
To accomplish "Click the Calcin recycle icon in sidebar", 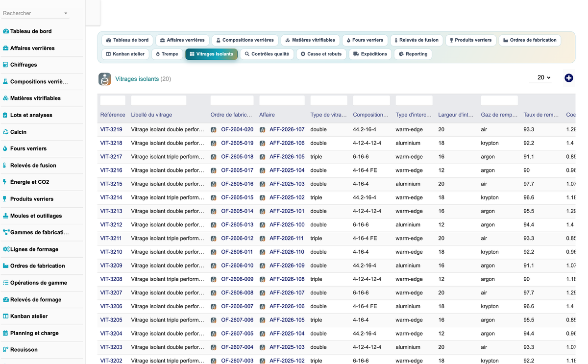I will coord(6,132).
